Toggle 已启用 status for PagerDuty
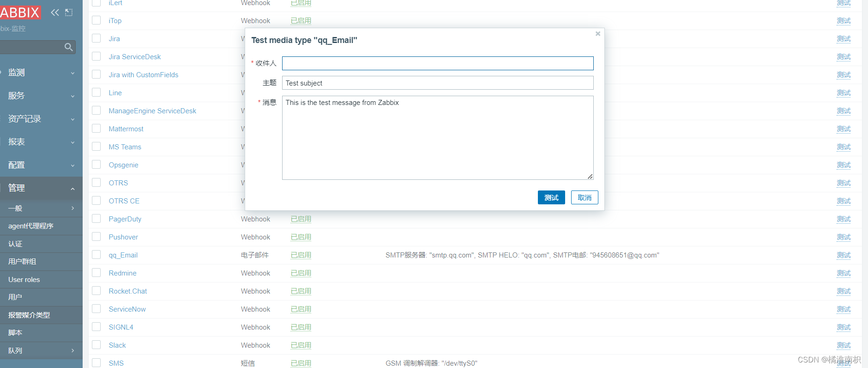This screenshot has height=368, width=868. pyautogui.click(x=301, y=219)
